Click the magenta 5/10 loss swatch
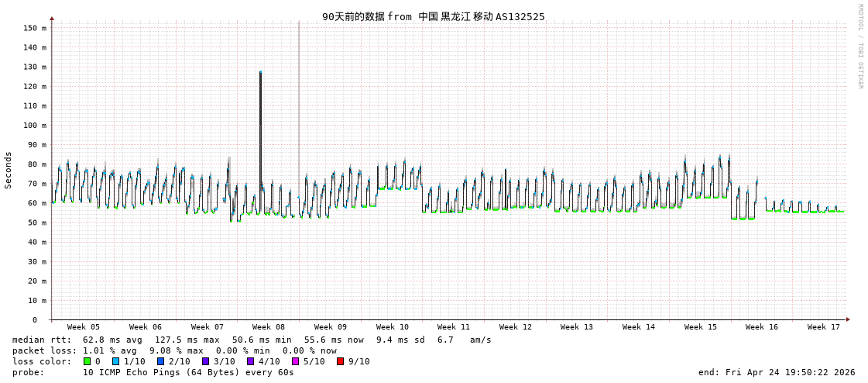 tap(296, 361)
